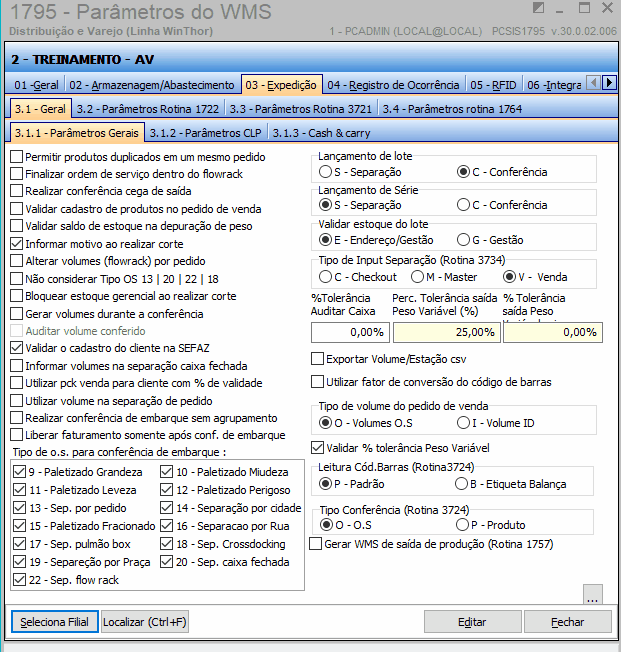Check Validar cadastro de produtos no pedido de venda
This screenshot has height=652, width=621.
click(17, 209)
